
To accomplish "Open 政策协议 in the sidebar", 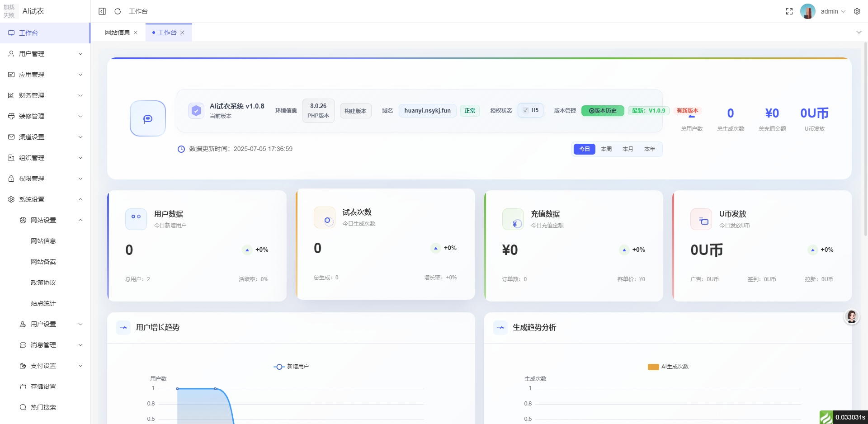I will 43,283.
